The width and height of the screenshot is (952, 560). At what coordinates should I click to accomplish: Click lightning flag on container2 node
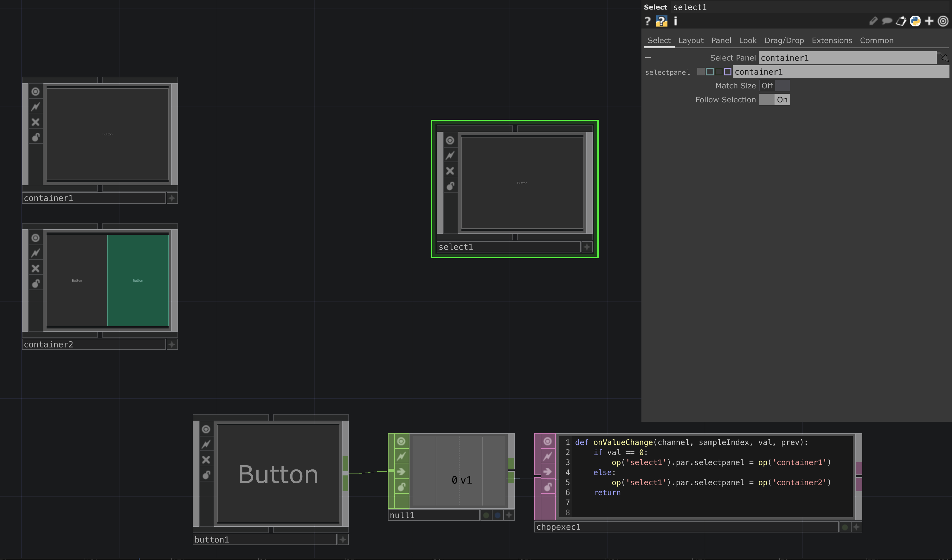coord(35,253)
